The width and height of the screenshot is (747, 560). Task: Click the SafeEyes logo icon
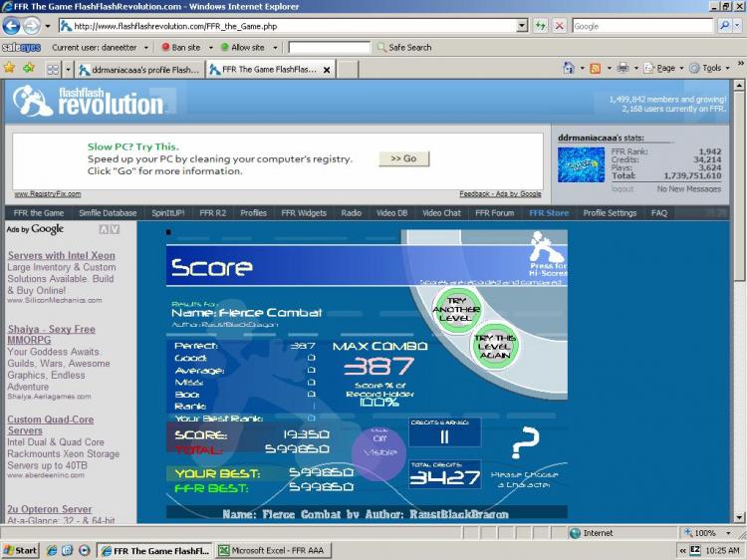(22, 48)
